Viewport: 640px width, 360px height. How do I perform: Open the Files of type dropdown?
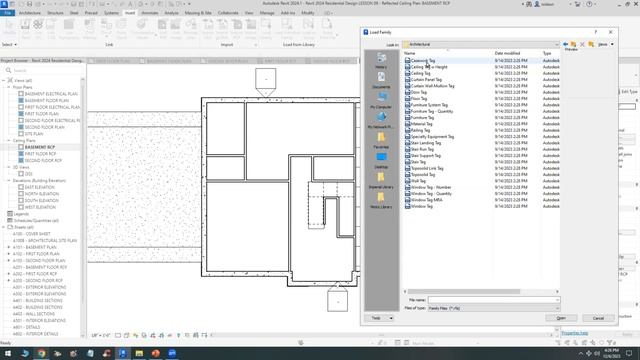click(557, 308)
